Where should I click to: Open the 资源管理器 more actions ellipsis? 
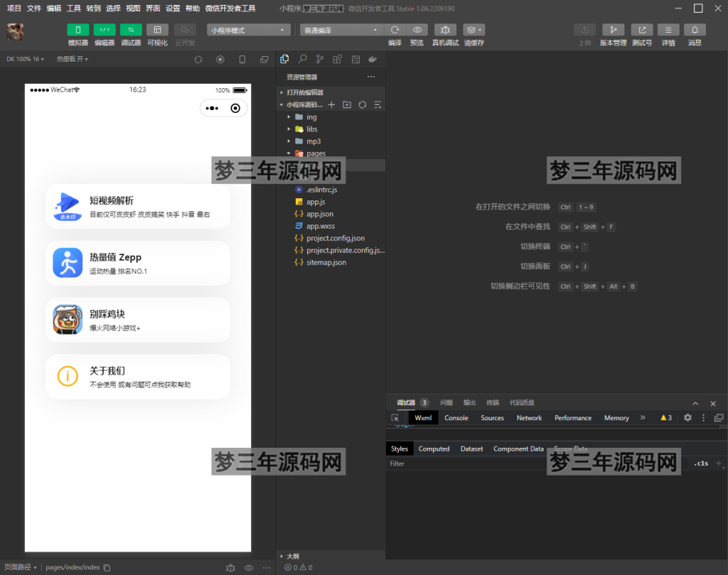(x=371, y=77)
